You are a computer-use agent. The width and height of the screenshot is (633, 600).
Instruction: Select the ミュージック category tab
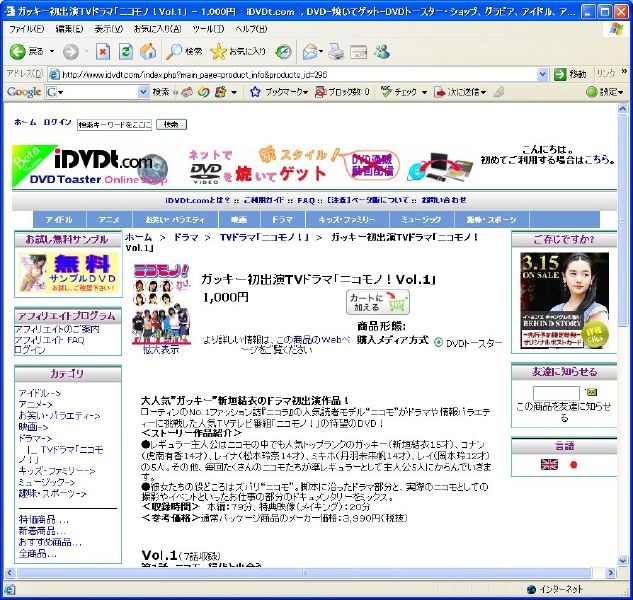pyautogui.click(x=421, y=220)
